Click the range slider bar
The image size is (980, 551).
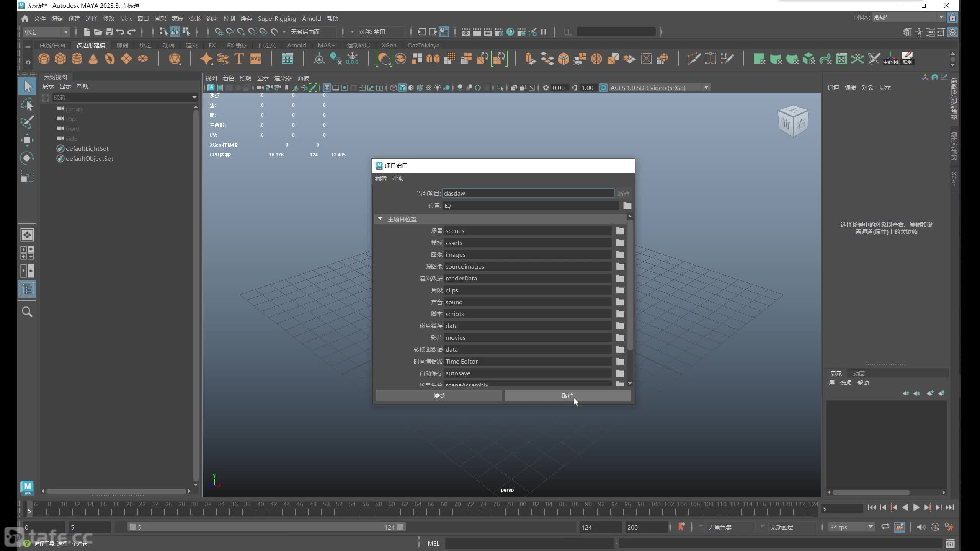pos(267,527)
